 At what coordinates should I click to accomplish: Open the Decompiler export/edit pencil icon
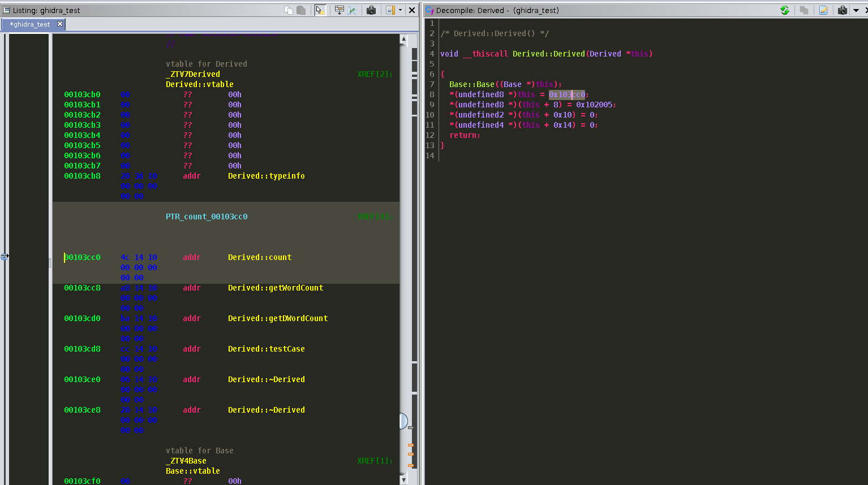pyautogui.click(x=823, y=10)
